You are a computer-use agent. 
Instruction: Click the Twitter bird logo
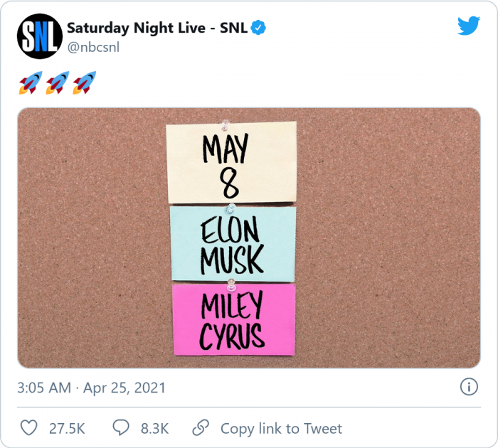(x=468, y=26)
